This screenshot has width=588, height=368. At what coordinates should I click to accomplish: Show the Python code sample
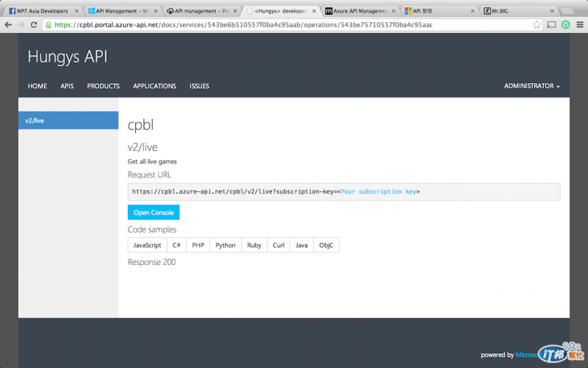pyautogui.click(x=226, y=245)
